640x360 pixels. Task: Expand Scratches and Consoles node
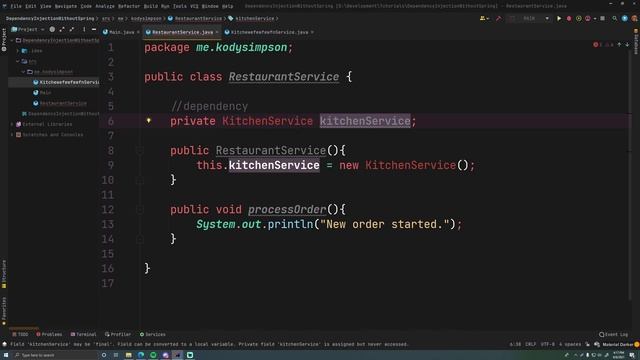click(x=12, y=135)
